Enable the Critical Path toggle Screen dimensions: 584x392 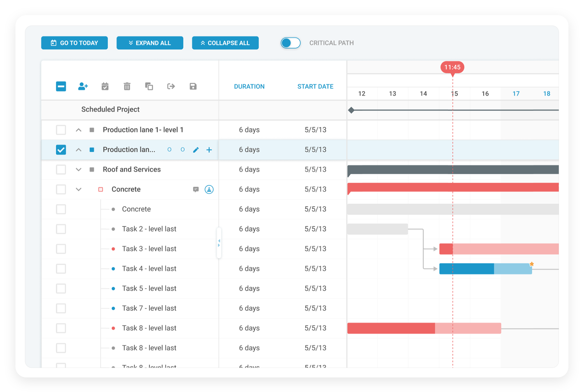pos(290,43)
